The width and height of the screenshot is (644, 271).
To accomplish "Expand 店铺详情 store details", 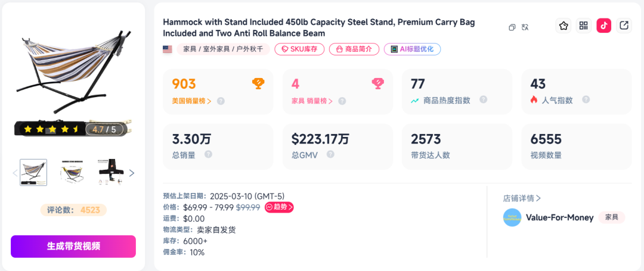I will (522, 198).
